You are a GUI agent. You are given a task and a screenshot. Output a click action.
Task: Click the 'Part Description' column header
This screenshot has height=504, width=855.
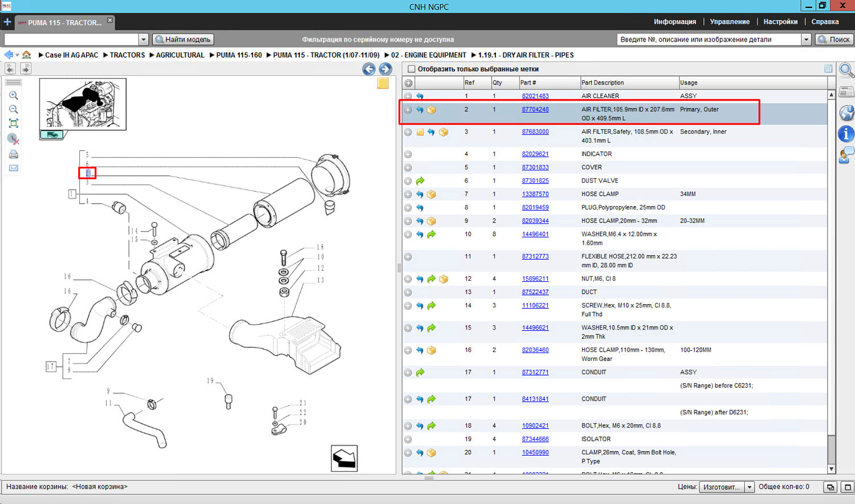[x=629, y=83]
